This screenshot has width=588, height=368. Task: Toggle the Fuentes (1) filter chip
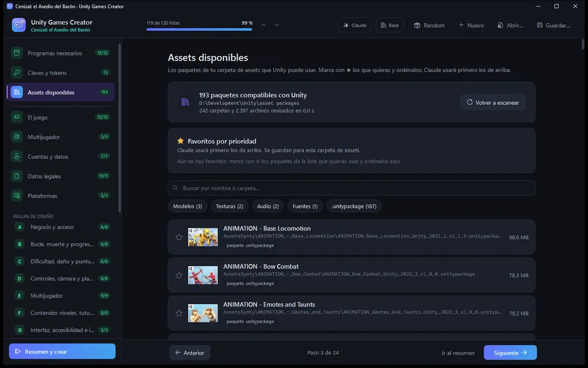click(x=305, y=206)
